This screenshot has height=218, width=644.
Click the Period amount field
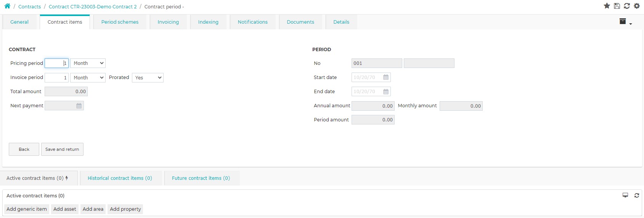(x=373, y=120)
